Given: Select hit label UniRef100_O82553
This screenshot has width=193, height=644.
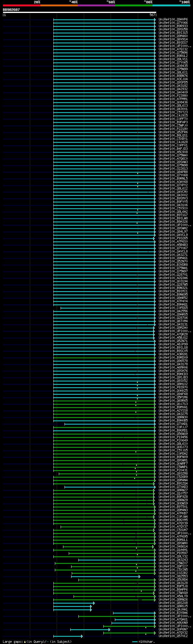Looking at the screenshot, I should (173, 576).
